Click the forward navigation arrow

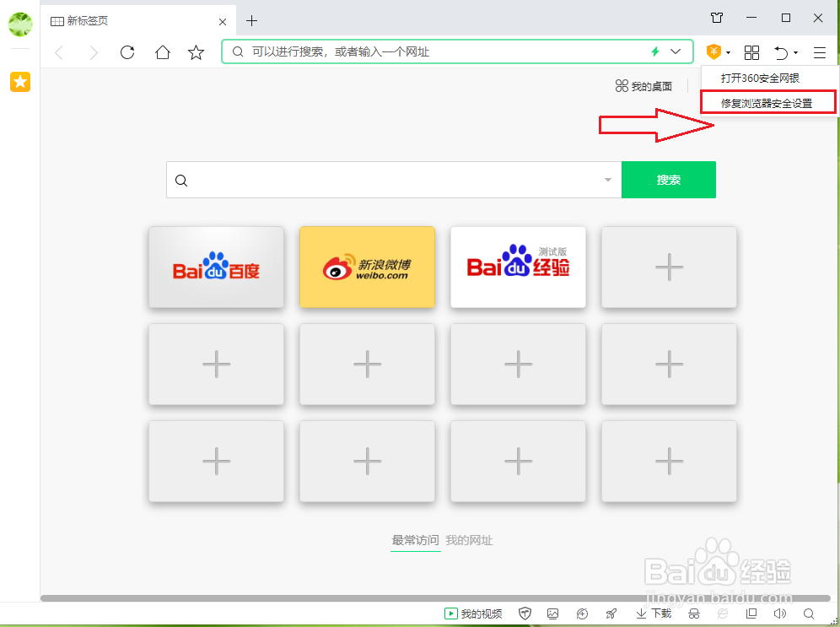[94, 52]
